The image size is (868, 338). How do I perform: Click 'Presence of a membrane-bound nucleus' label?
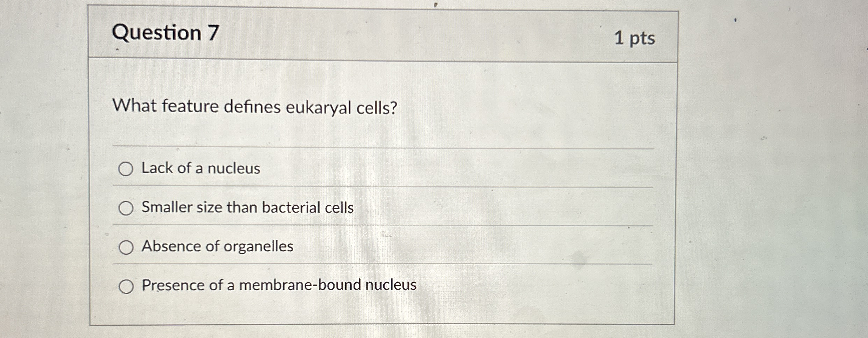279,286
